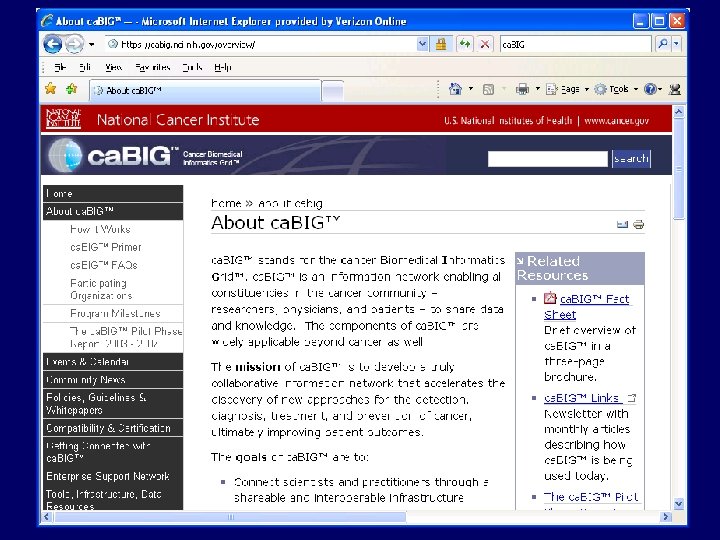Screen dimensions: 720x540
Task: Select Events & Calendar navigation item
Action: point(113,362)
